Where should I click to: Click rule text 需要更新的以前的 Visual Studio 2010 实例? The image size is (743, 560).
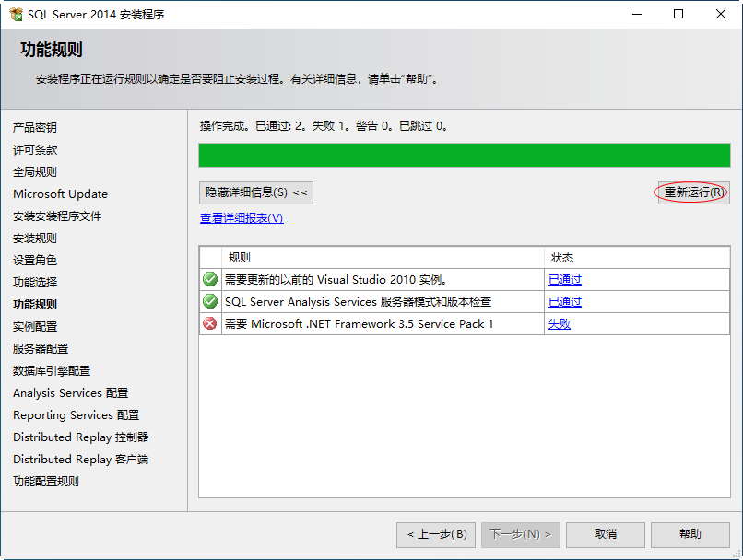(x=336, y=280)
